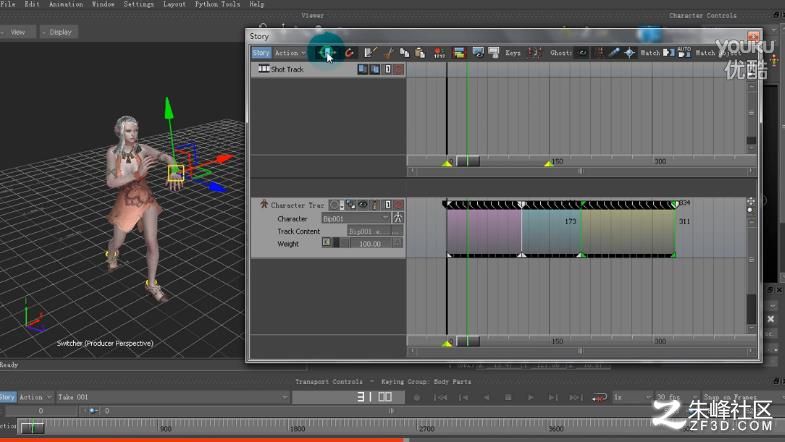Screen dimensions: 785x442
Task: Open the Take 001 dropdown
Action: coord(173,397)
